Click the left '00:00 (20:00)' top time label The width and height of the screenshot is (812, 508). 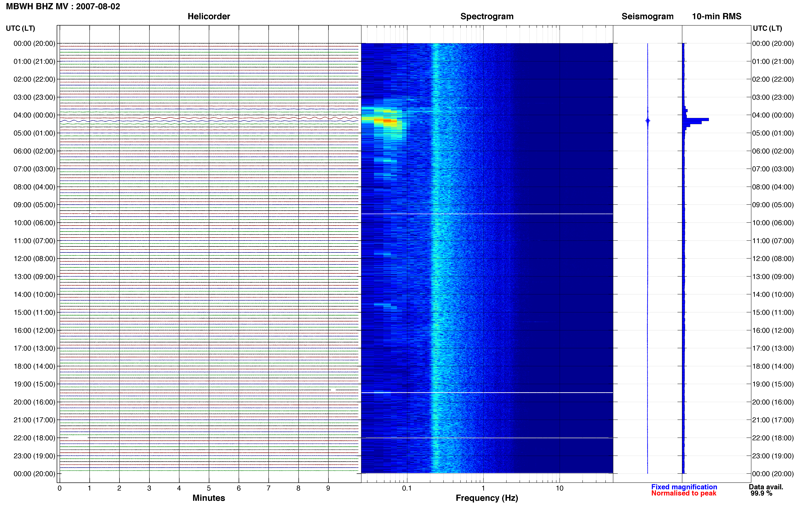(x=34, y=44)
